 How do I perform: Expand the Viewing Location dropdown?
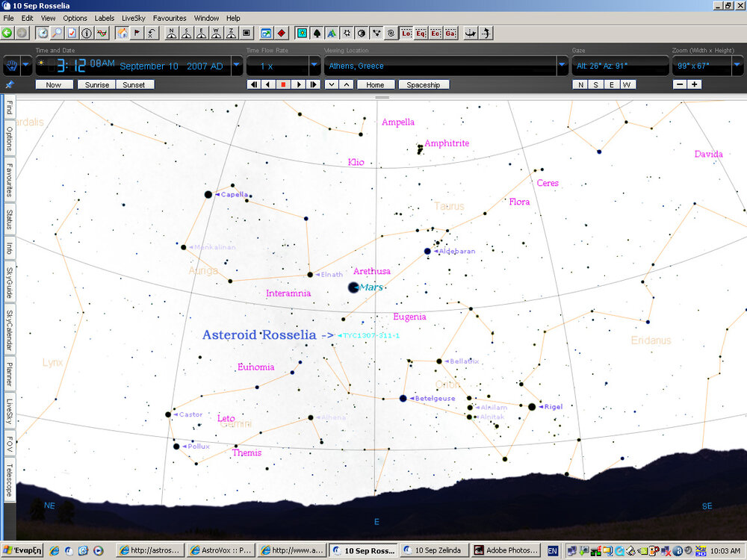point(562,66)
